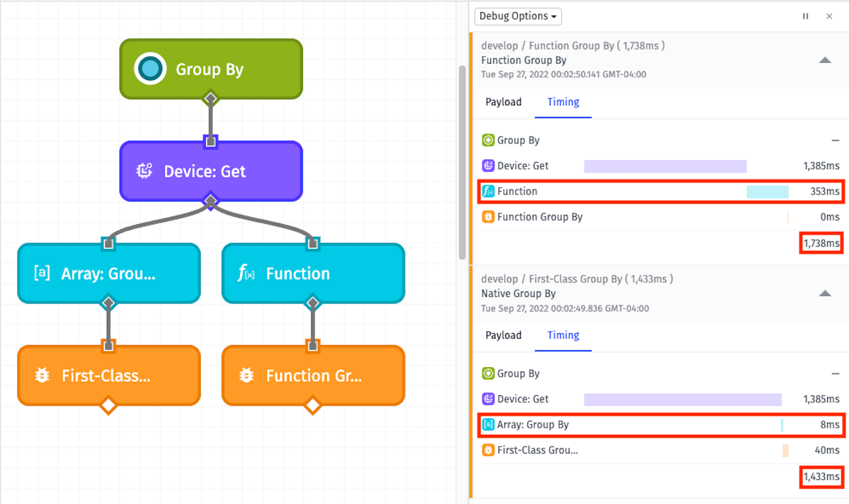The height and width of the screenshot is (504, 849).
Task: Click timestamp 'Tue Sep 27, 2022 00:02:49.836 GMT-04:00'
Action: tap(565, 308)
